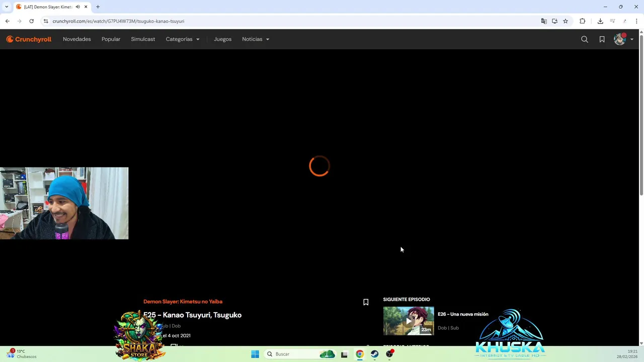Open the tab search dropdown arrow
The width and height of the screenshot is (644, 362).
(x=6, y=7)
